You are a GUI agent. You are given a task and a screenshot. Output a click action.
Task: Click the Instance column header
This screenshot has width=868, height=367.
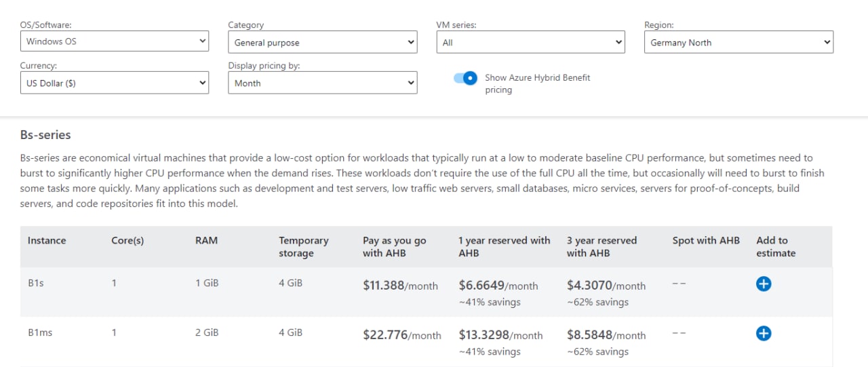pyautogui.click(x=47, y=240)
